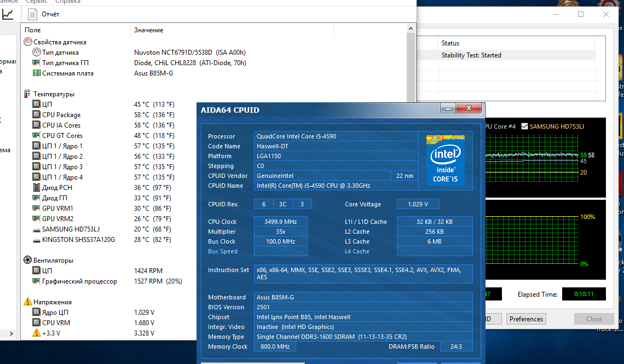The height and width of the screenshot is (364, 624).
Task: Click the CPU IA Cores row icon
Action: pyautogui.click(x=36, y=125)
